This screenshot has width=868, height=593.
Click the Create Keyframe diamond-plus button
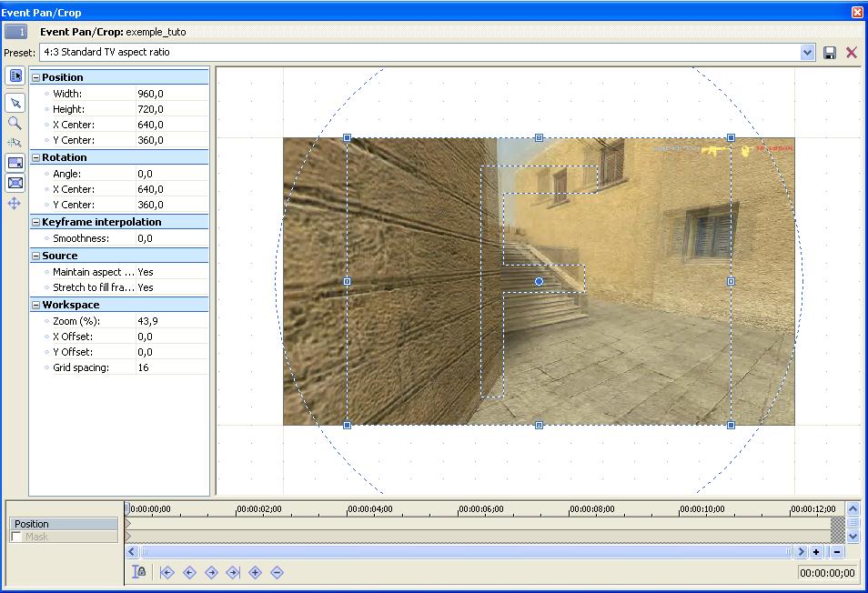tap(255, 572)
